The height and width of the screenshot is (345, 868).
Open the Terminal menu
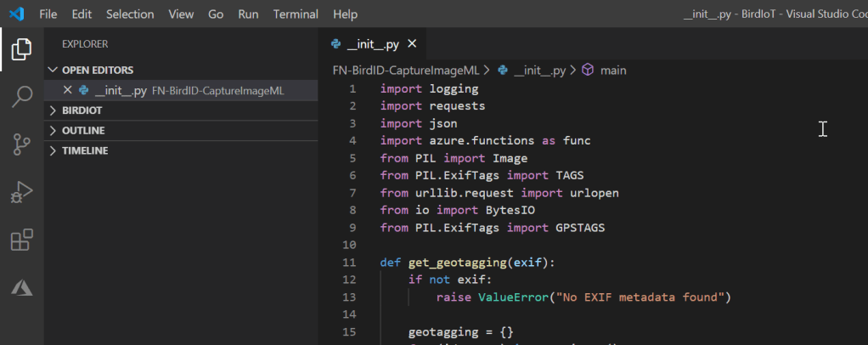296,14
